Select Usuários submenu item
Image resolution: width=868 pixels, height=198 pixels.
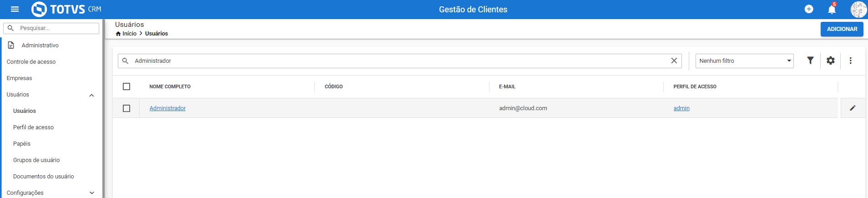point(25,111)
